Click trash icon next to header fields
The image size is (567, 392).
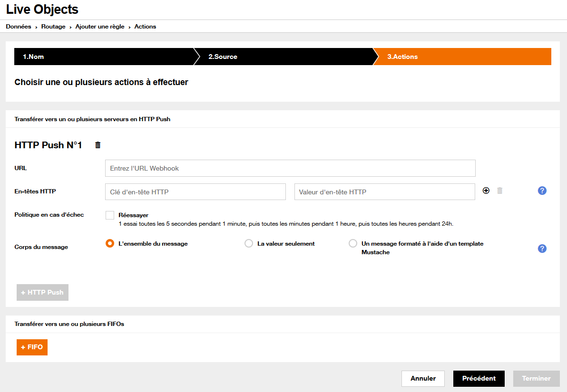coord(499,190)
